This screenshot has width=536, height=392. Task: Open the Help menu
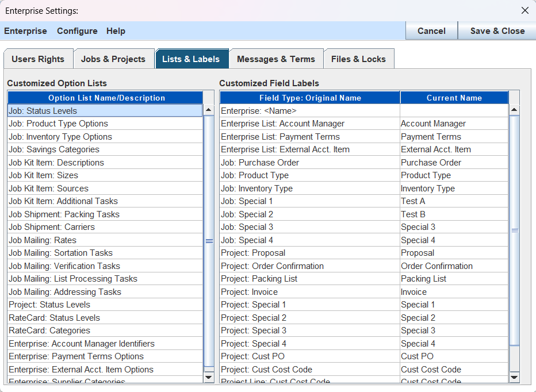click(116, 31)
